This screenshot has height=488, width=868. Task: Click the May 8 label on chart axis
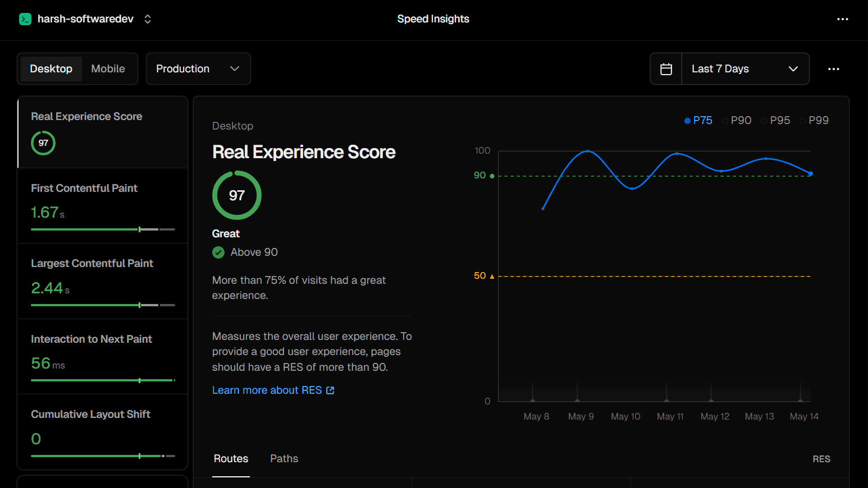pos(536,416)
